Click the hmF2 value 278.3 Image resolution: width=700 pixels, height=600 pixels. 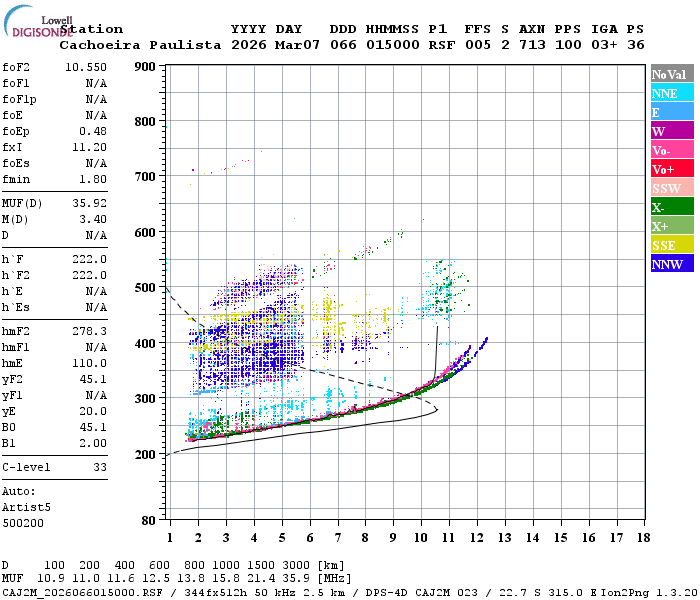(x=89, y=331)
